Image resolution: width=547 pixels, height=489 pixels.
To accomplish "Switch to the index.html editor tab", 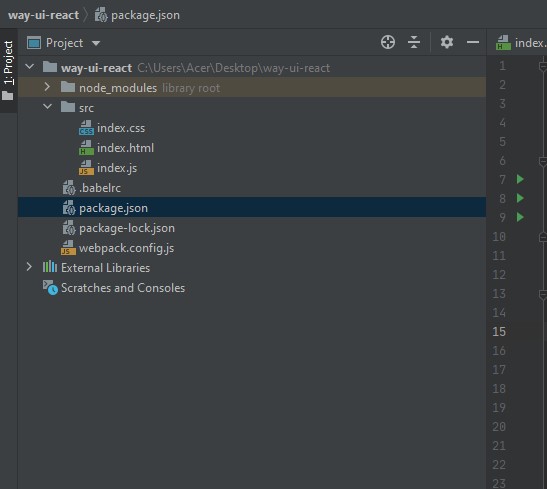I will 522,43.
